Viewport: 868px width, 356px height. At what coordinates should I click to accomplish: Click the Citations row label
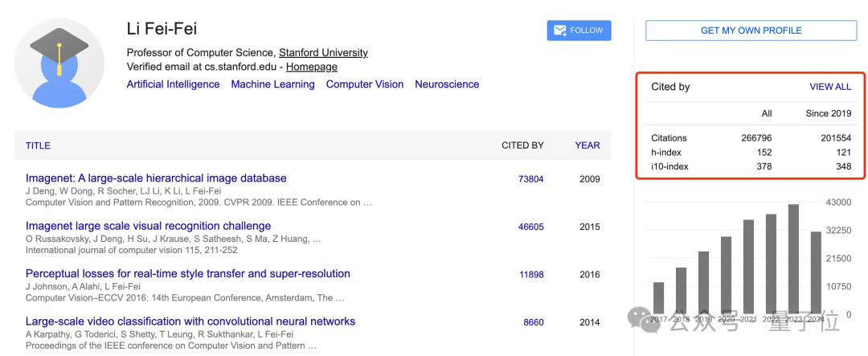[x=669, y=138]
